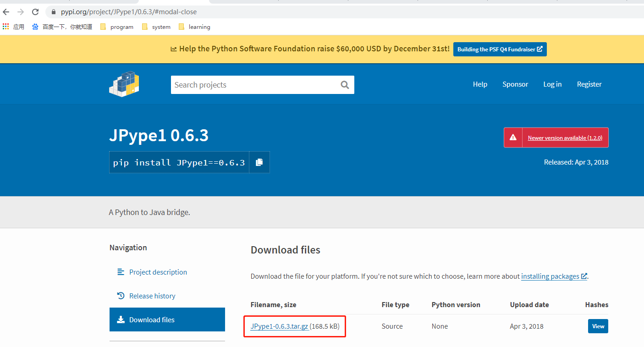Open the program bookmarks folder

[x=117, y=27]
